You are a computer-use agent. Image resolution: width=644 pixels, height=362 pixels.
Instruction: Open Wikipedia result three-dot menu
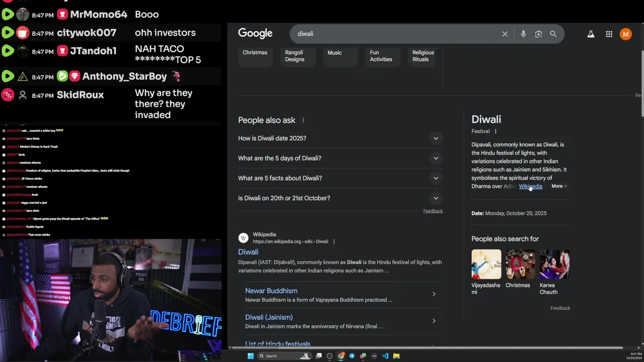click(x=334, y=241)
